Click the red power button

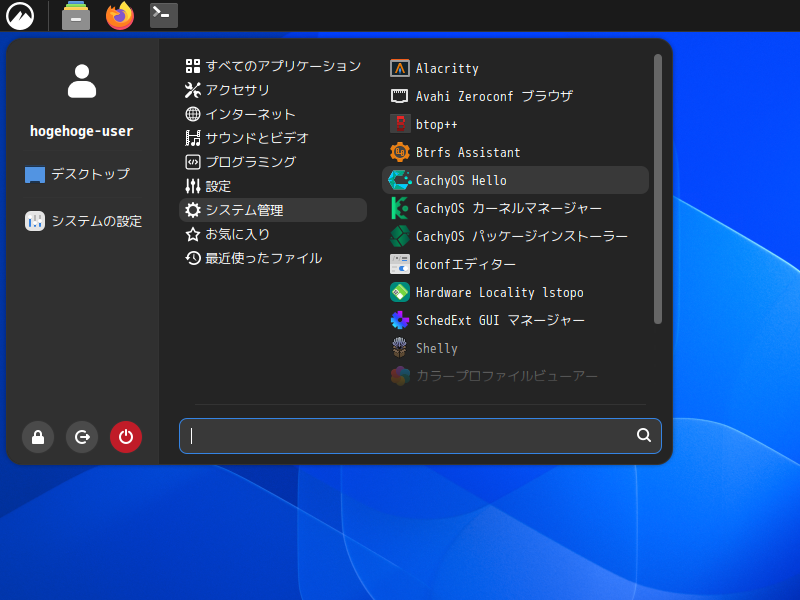[126, 437]
